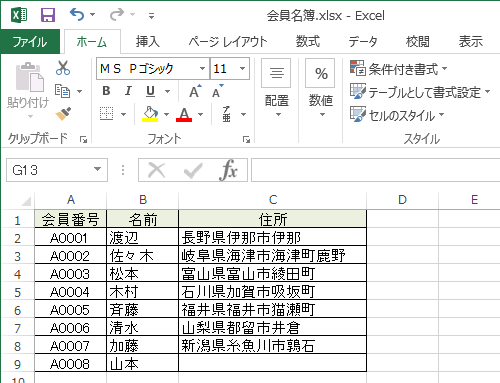The width and height of the screenshot is (500, 383).
Task: Apply red font color A
Action: click(184, 114)
